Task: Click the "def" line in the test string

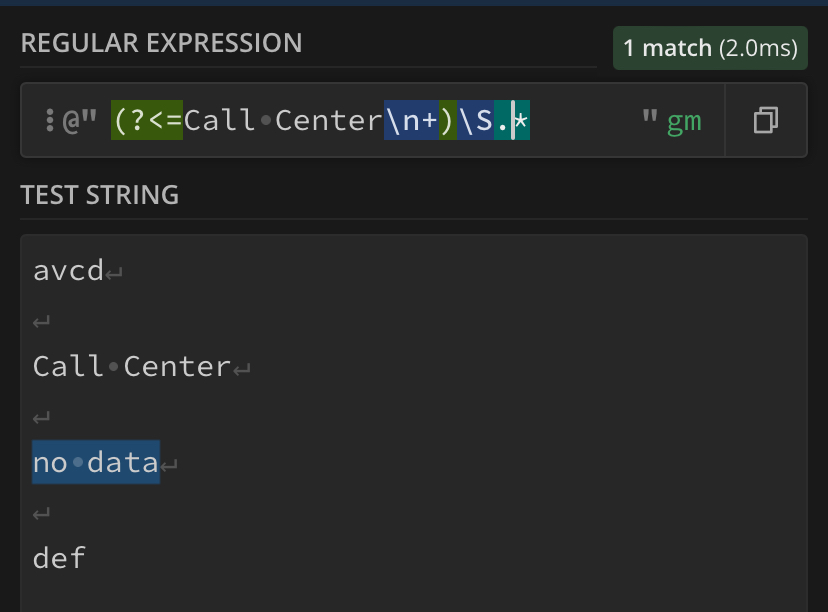Action: tap(60, 557)
